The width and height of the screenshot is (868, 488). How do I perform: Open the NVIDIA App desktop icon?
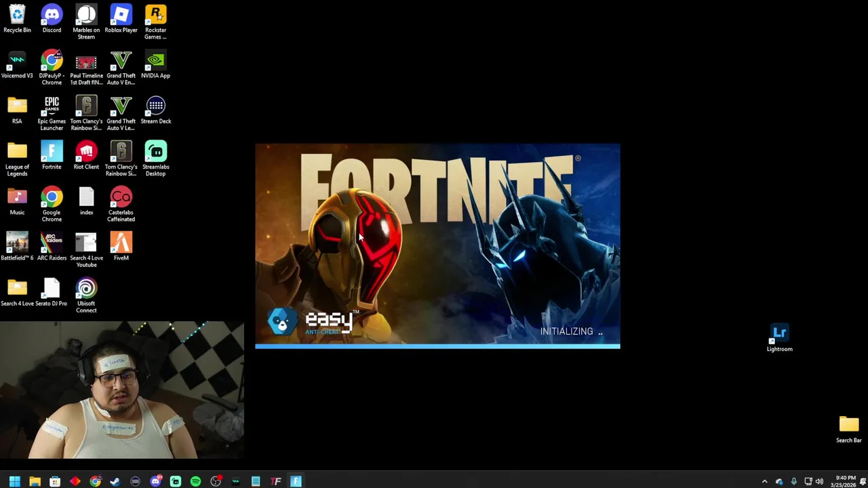(x=155, y=64)
